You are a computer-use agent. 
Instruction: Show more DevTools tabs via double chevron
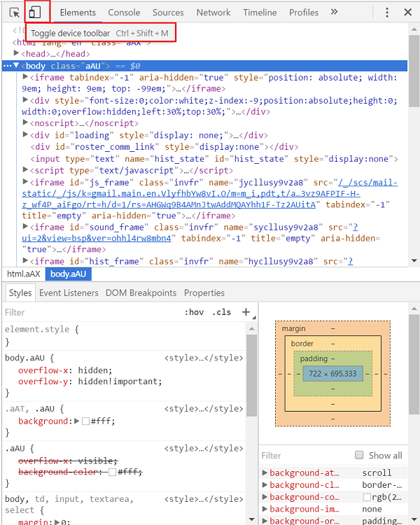(334, 12)
